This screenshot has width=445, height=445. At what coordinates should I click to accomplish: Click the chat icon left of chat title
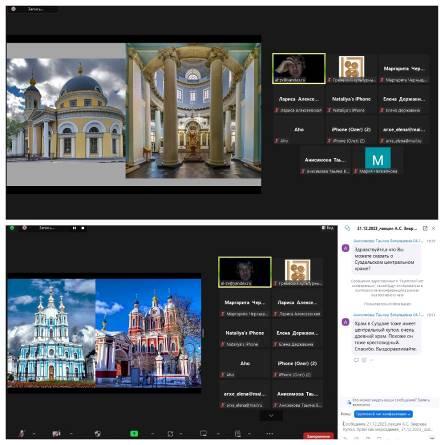(x=348, y=228)
